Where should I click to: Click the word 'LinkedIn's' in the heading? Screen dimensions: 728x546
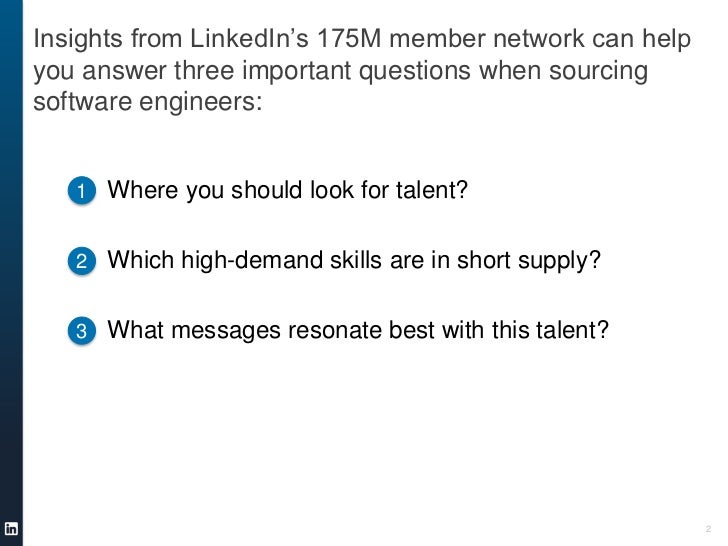249,38
